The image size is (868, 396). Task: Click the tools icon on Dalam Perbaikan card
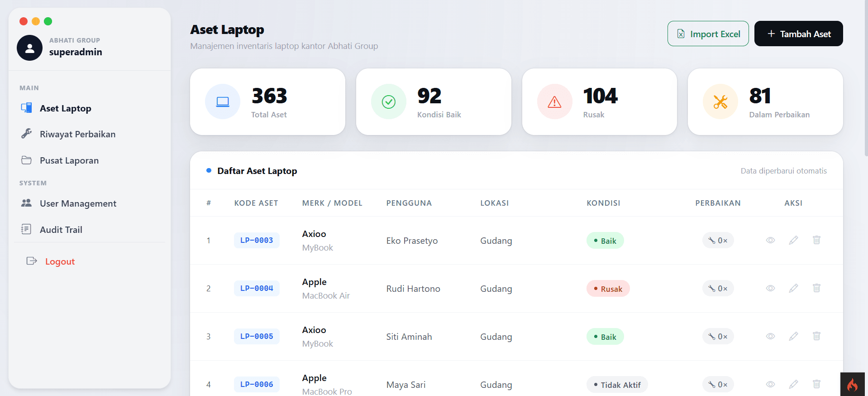click(720, 101)
